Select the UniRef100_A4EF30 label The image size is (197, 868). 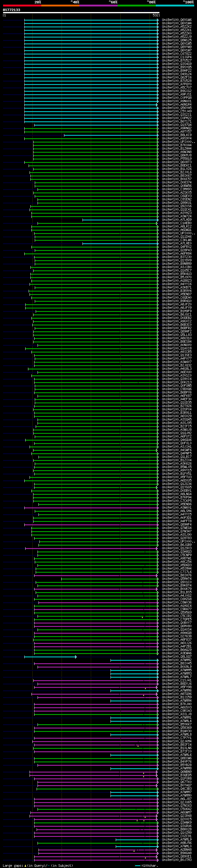[x=176, y=399]
